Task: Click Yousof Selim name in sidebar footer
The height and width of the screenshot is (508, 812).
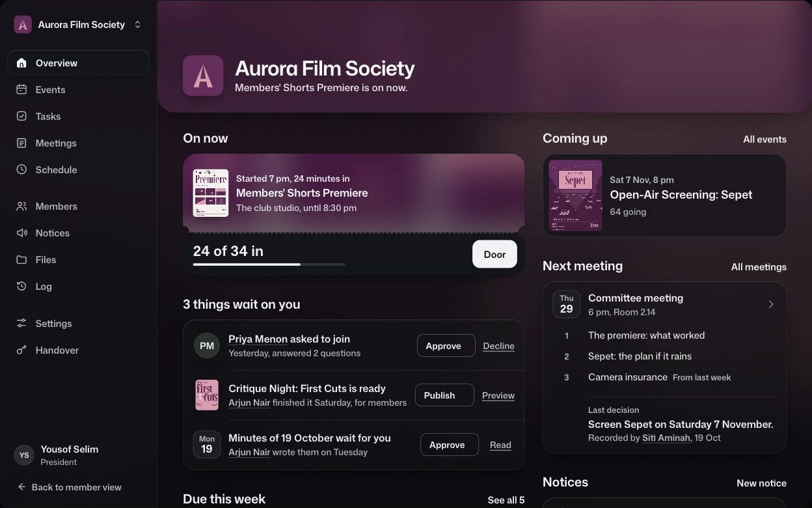Action: coord(70,449)
